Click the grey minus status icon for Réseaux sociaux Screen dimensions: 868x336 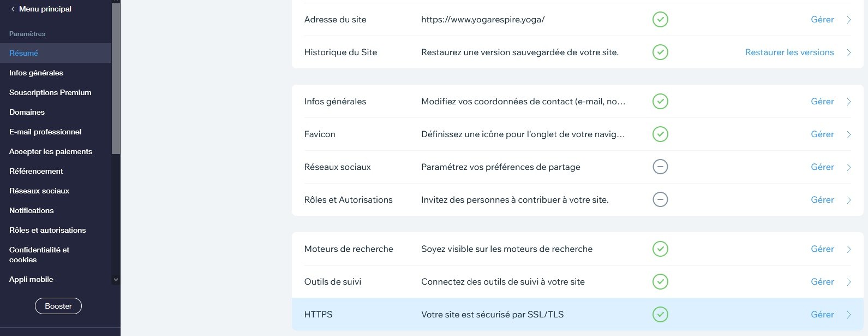660,167
